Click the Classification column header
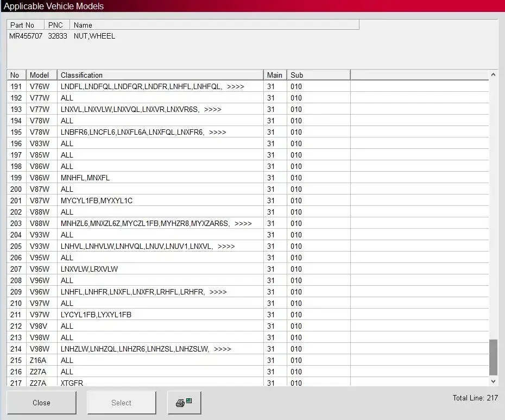This screenshot has width=505, height=420. coord(160,75)
